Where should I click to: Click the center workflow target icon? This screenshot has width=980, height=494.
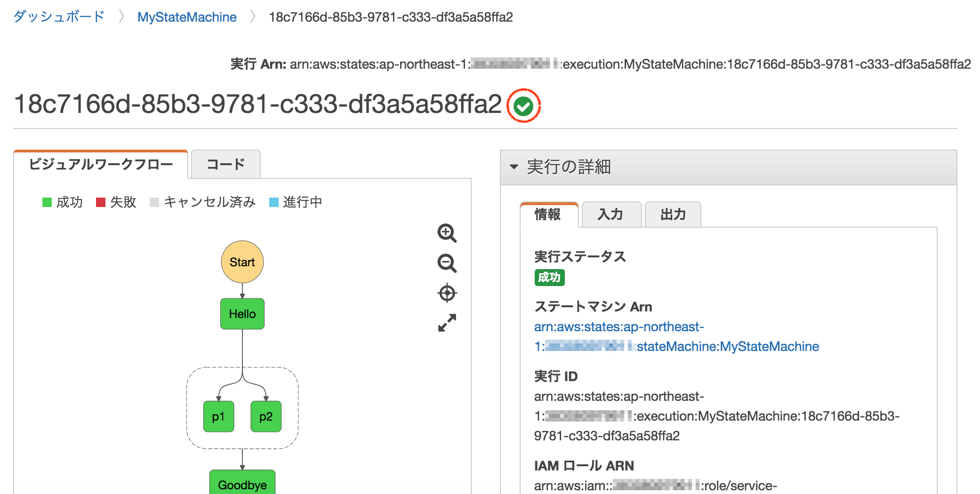pyautogui.click(x=447, y=293)
